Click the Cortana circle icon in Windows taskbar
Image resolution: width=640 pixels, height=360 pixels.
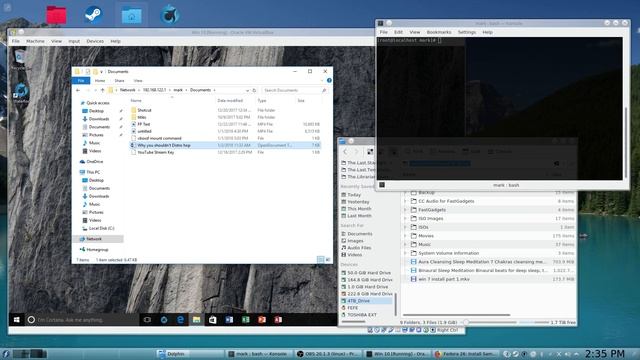tap(31, 320)
